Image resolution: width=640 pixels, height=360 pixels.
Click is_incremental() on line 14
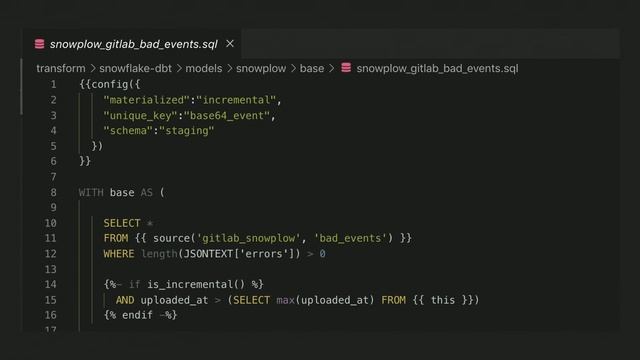tap(196, 284)
